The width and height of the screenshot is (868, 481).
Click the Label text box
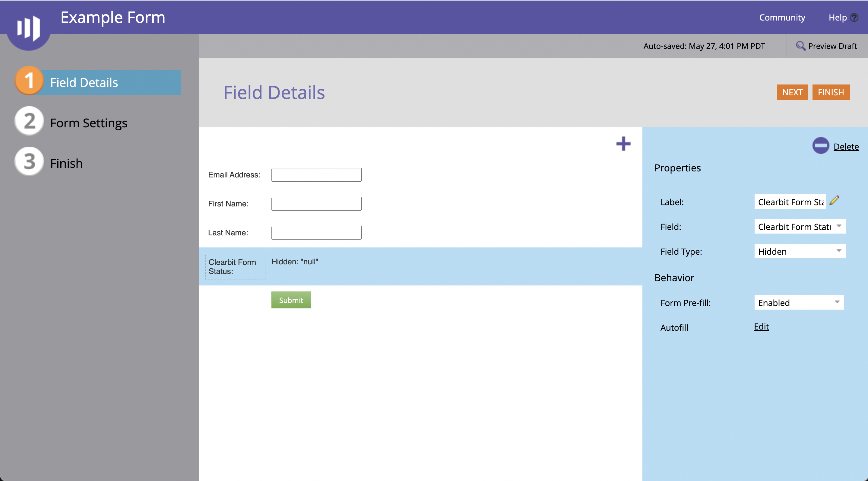point(790,202)
